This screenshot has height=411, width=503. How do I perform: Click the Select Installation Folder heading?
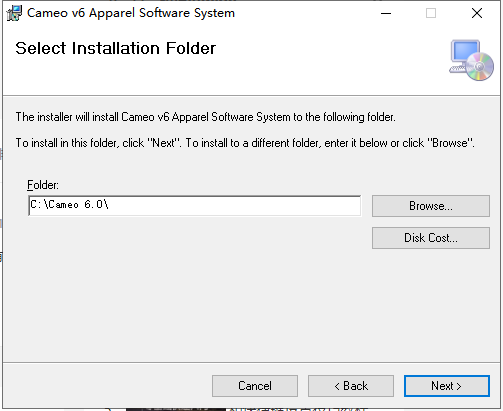click(115, 48)
